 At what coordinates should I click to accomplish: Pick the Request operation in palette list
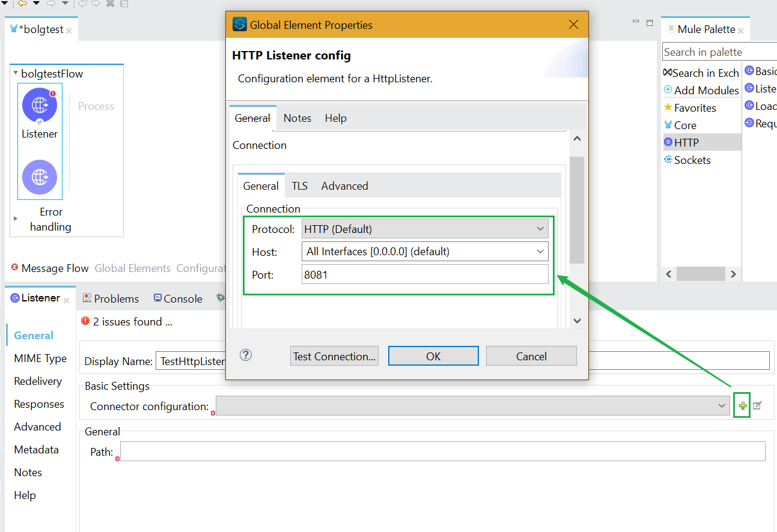761,123
